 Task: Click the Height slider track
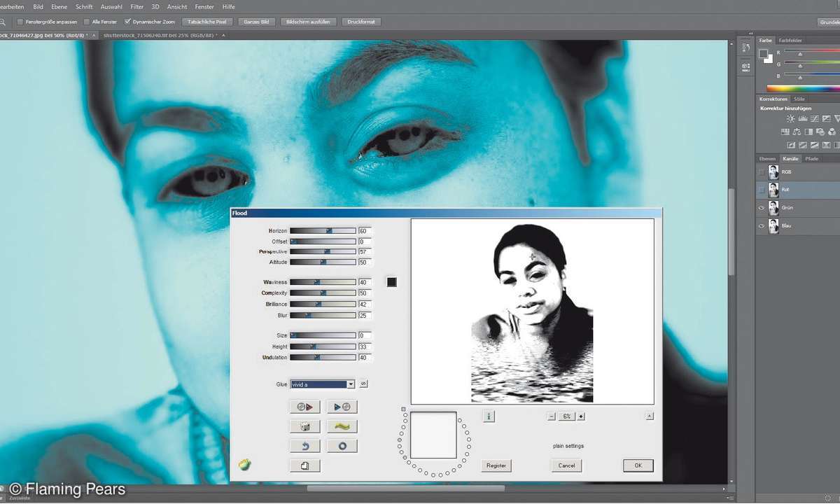click(x=323, y=346)
